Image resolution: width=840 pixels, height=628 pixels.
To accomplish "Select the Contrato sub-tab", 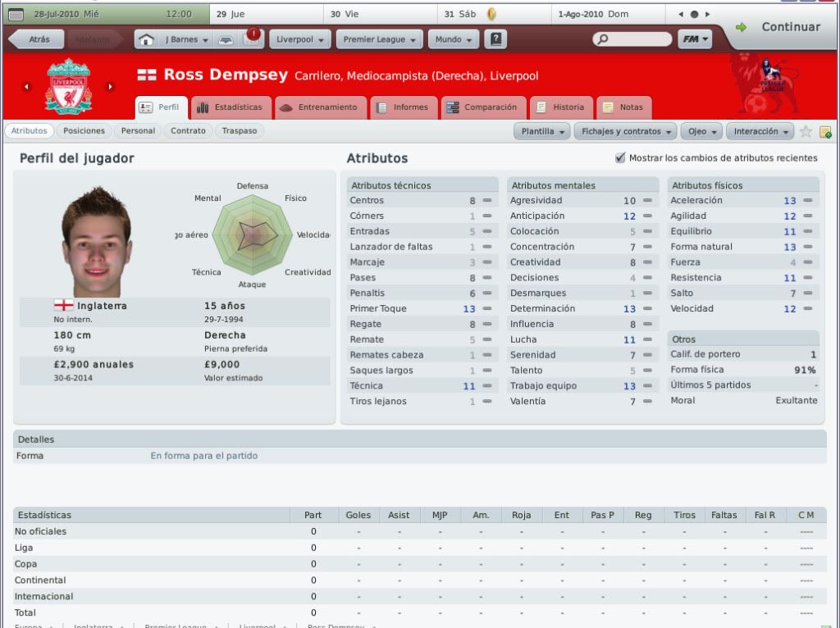I will coord(188,130).
